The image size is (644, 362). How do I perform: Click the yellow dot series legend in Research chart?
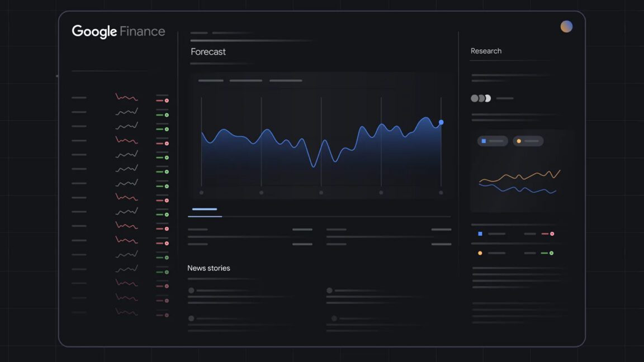coord(528,141)
